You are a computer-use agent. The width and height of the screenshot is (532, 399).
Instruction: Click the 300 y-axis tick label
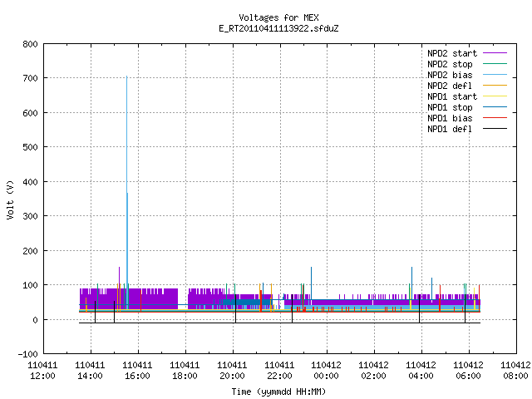30,216
